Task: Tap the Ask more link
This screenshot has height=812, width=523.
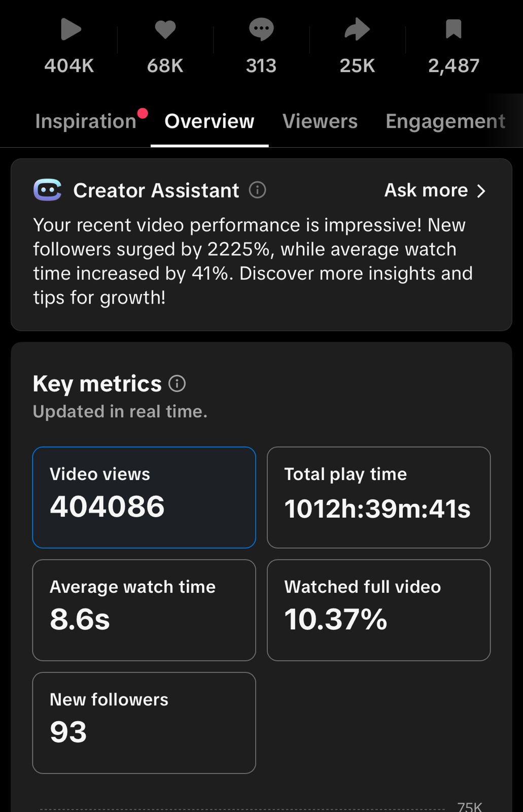Action: click(x=426, y=190)
